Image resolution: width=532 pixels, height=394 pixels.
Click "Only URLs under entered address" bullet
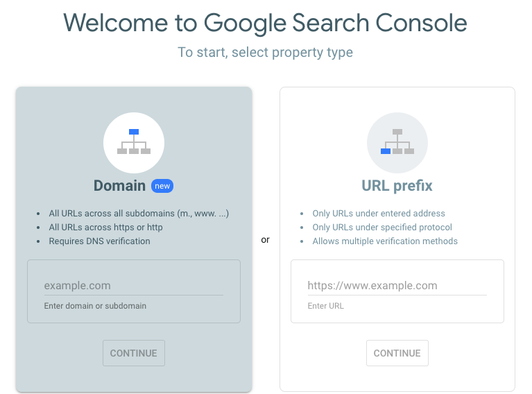pos(379,214)
